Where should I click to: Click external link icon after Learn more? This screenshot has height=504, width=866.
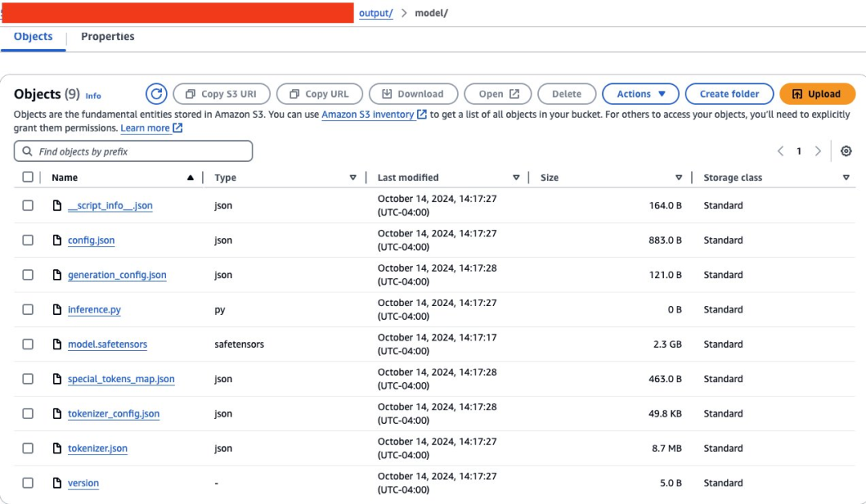[177, 128]
